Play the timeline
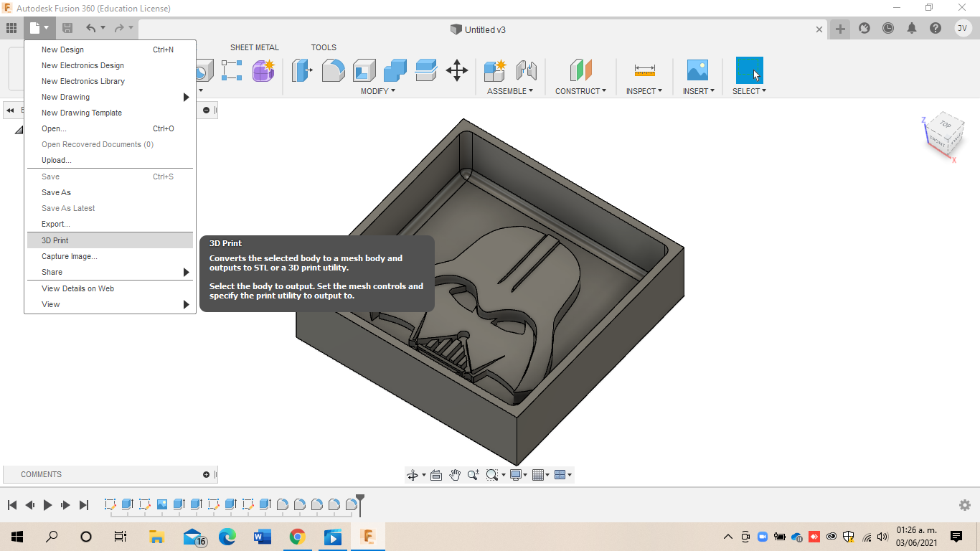Image resolution: width=980 pixels, height=551 pixels. [47, 505]
